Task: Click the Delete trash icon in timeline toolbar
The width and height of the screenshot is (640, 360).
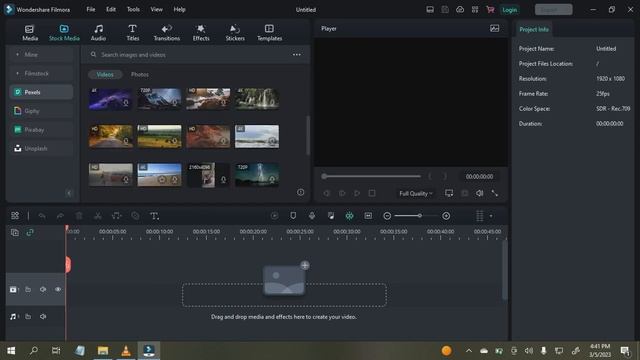Action: tap(79, 216)
